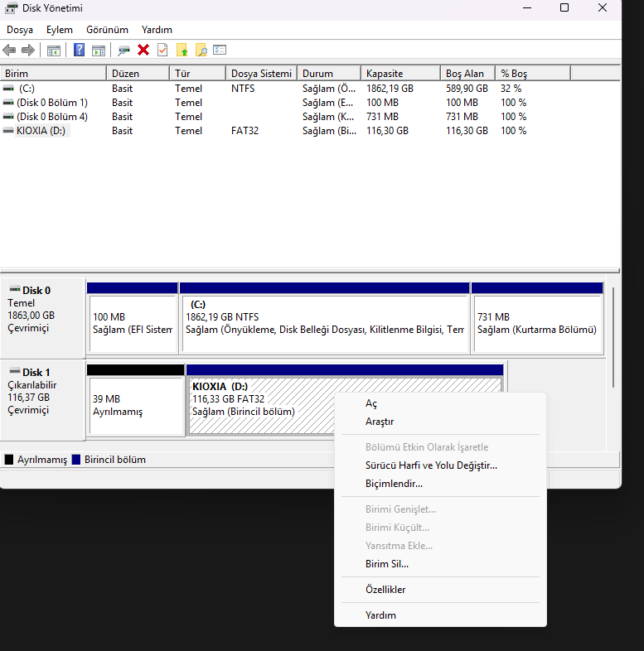The width and height of the screenshot is (644, 651).
Task: Select Sürücü Harfi ve Yolu Değiştir...
Action: tap(440, 465)
